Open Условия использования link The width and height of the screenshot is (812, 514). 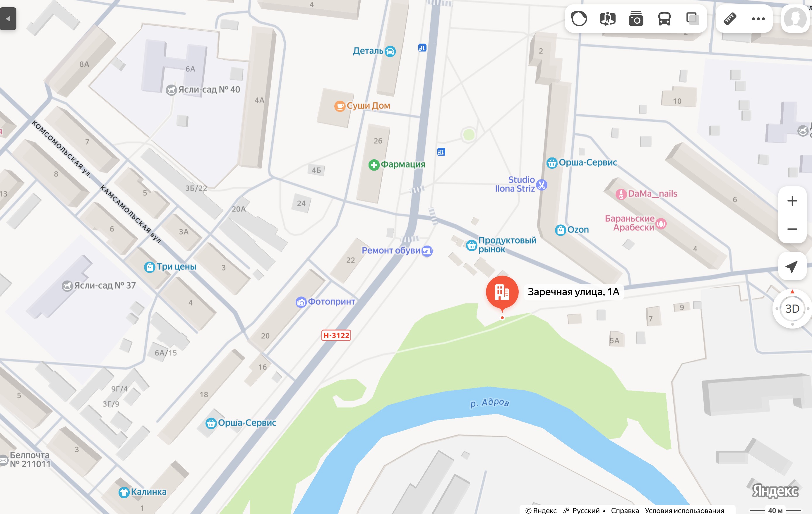coord(684,510)
